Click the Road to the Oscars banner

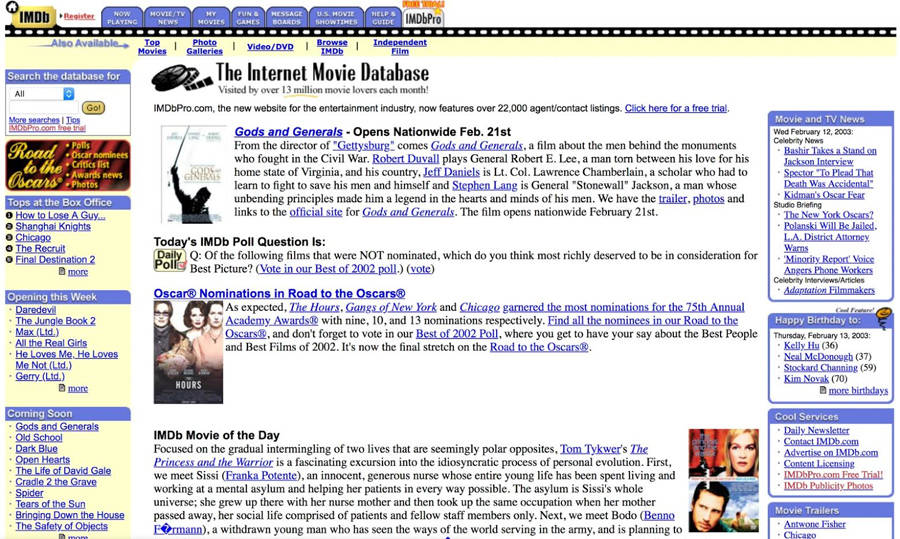point(68,165)
